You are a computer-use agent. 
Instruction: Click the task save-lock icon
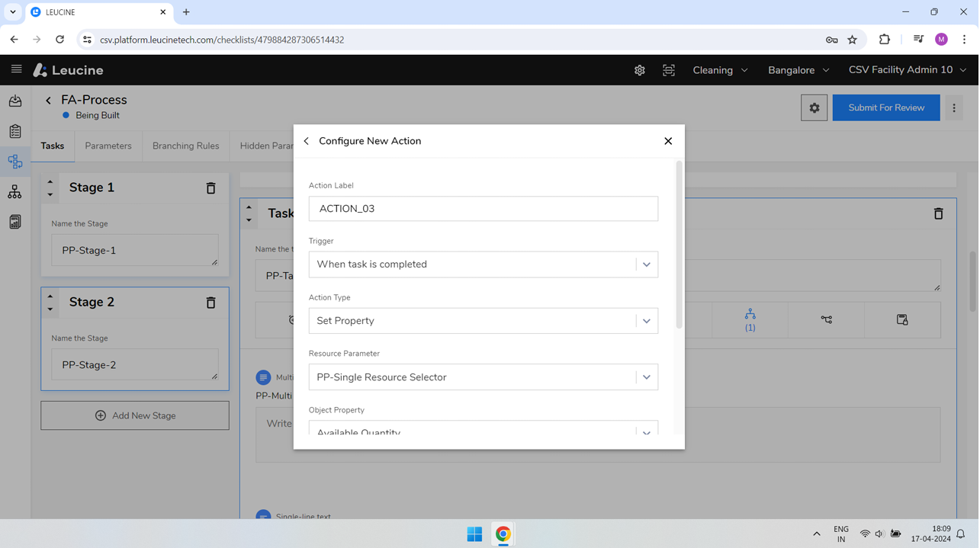click(x=902, y=320)
